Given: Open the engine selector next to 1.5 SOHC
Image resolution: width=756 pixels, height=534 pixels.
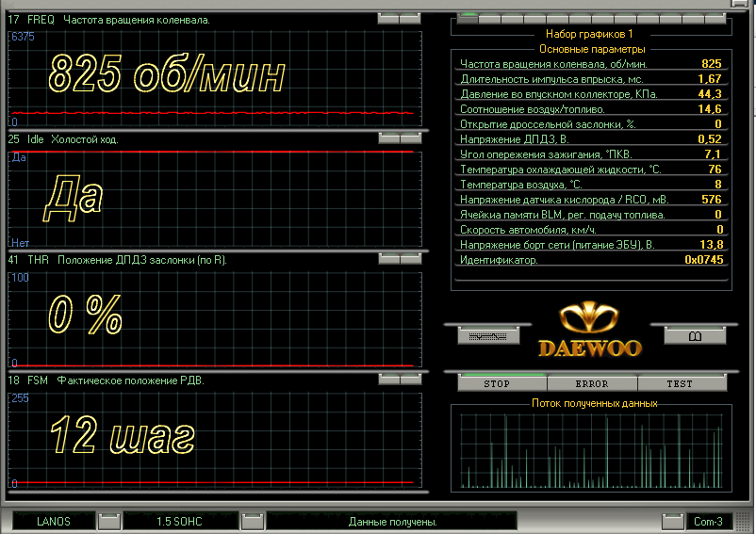Looking at the screenshot, I should tap(251, 521).
